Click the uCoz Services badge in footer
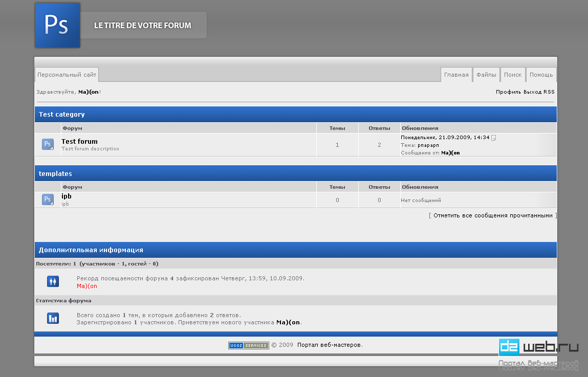Viewport: 588px width, 377px height. click(x=248, y=345)
